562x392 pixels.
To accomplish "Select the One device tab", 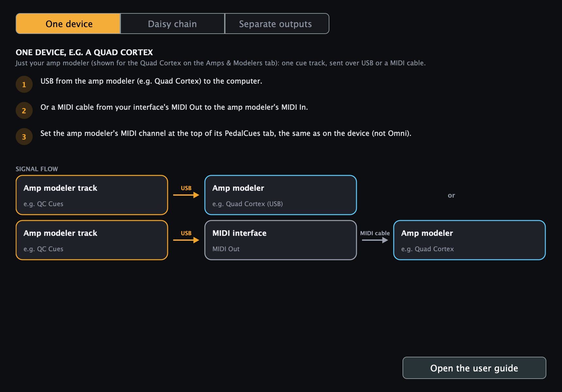I will tap(68, 24).
